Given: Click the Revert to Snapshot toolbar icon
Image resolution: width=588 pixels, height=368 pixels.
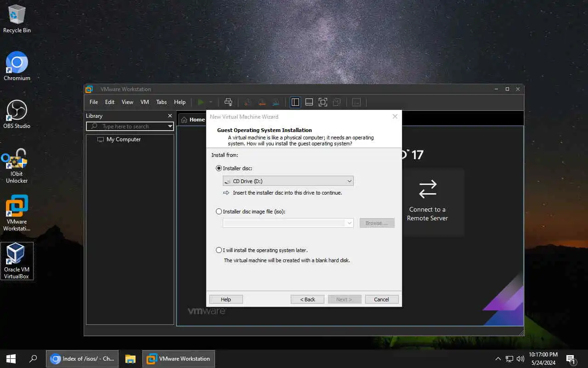Looking at the screenshot, I should [x=262, y=102].
